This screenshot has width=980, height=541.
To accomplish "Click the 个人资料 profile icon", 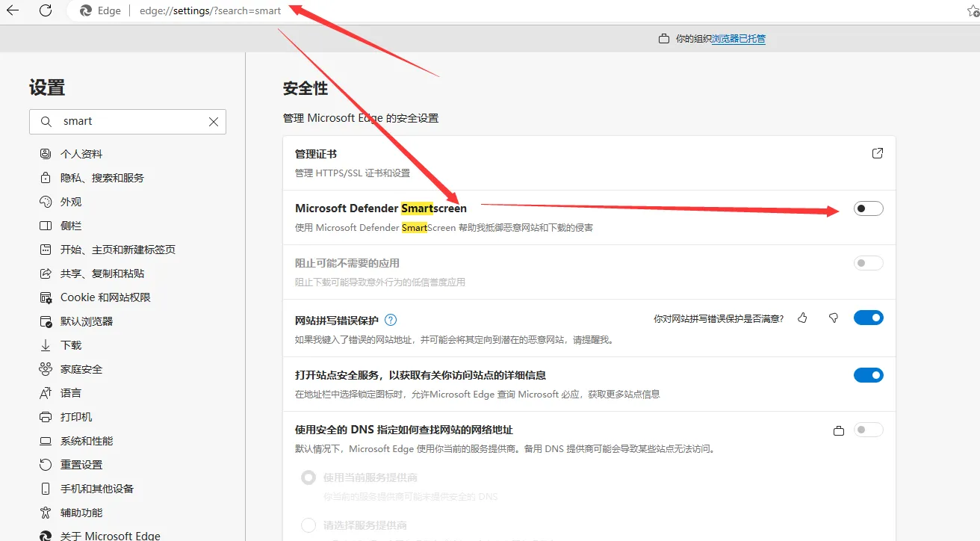I will click(x=46, y=154).
